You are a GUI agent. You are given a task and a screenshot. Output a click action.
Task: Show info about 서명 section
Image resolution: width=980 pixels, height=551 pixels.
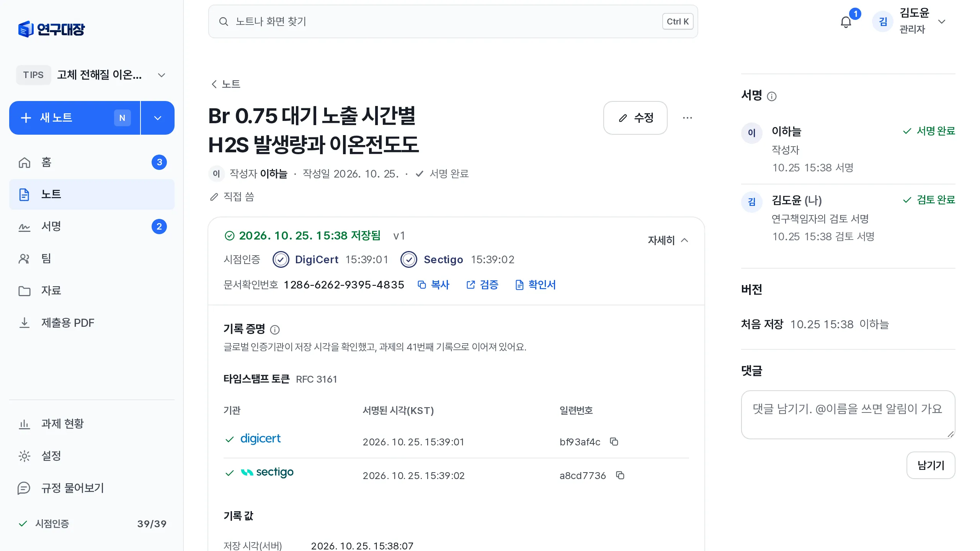772,96
